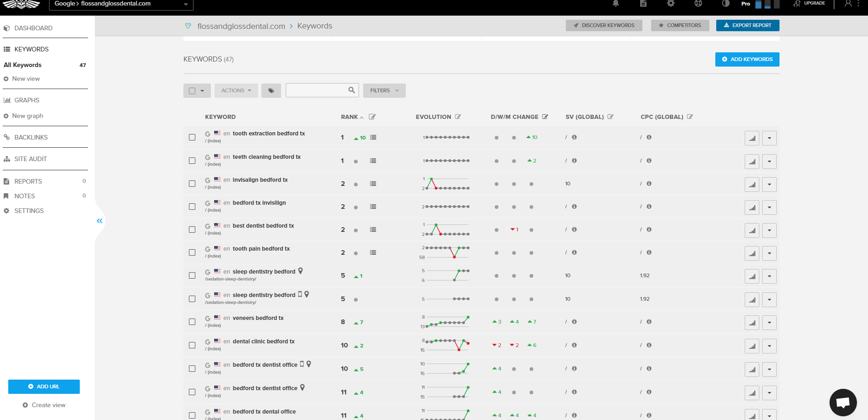Click New view in sidebar
This screenshot has width=868, height=420.
[26, 78]
